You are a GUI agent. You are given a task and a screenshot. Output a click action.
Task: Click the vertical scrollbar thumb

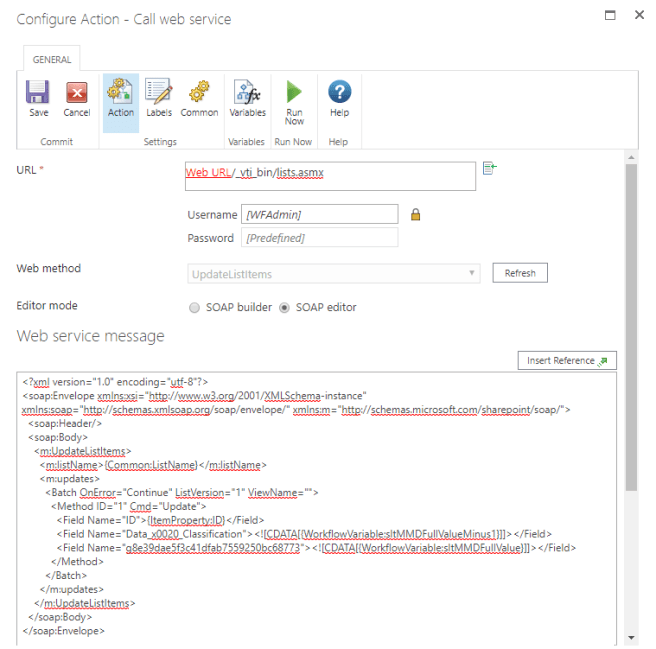[x=631, y=327]
